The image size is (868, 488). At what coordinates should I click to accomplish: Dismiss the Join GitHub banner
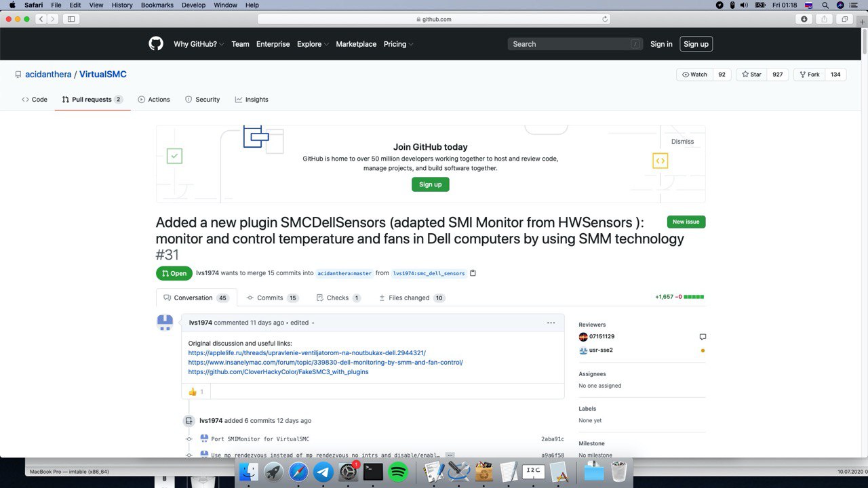[682, 142]
